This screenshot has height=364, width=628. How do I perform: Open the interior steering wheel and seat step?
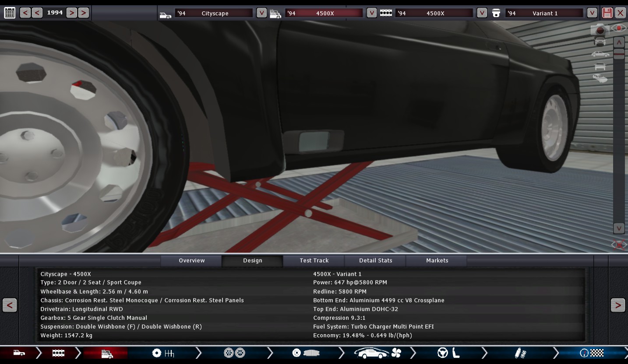click(449, 353)
